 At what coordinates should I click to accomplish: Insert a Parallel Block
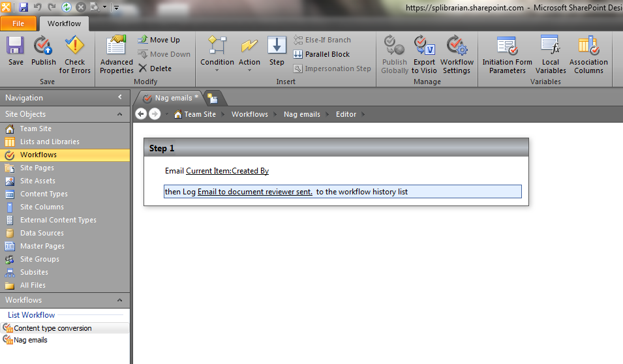click(322, 54)
